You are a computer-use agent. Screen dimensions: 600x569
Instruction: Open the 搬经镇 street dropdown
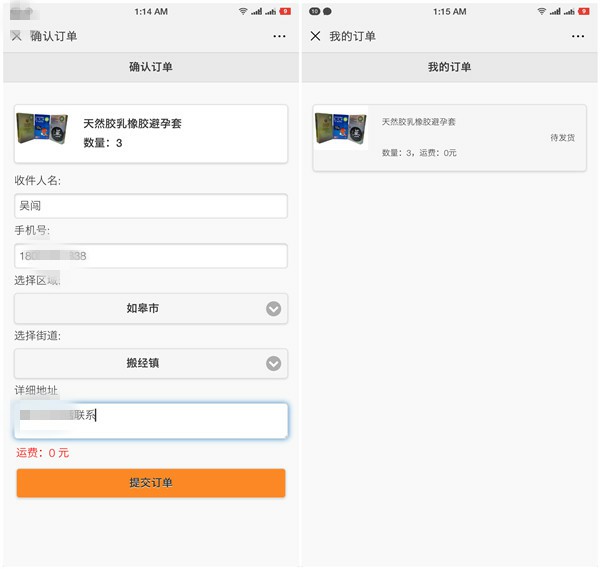click(x=151, y=364)
